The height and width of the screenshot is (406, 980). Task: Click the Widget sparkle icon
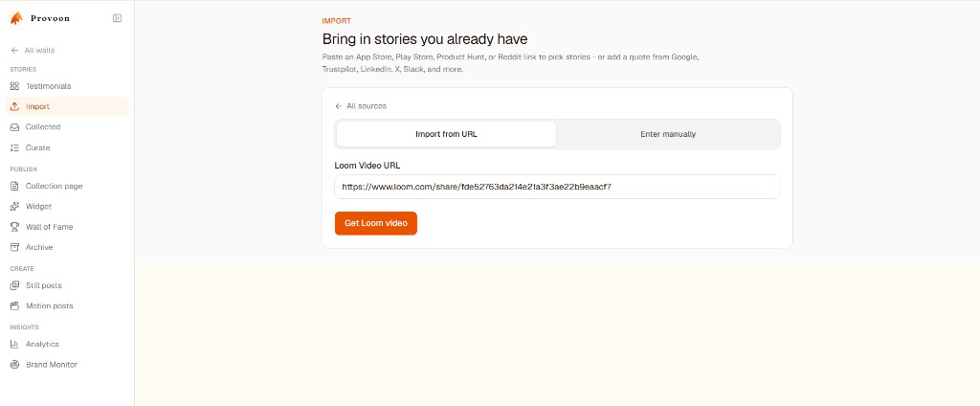point(15,207)
